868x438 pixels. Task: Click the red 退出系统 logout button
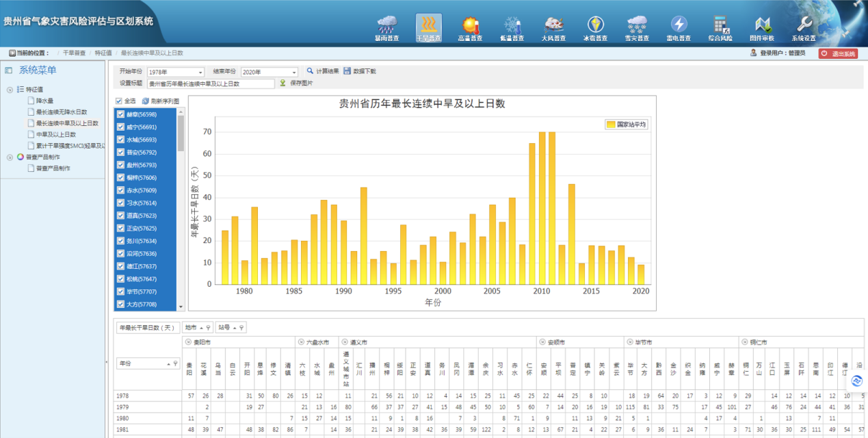pyautogui.click(x=838, y=53)
